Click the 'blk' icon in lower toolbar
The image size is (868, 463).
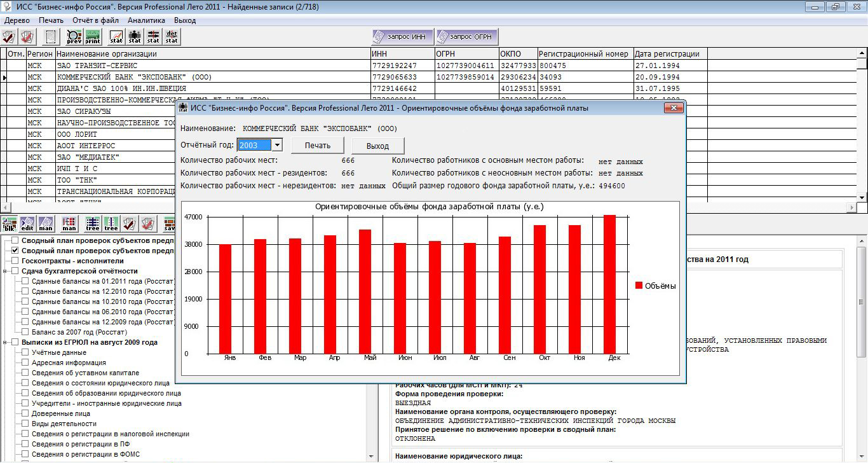[x=10, y=224]
